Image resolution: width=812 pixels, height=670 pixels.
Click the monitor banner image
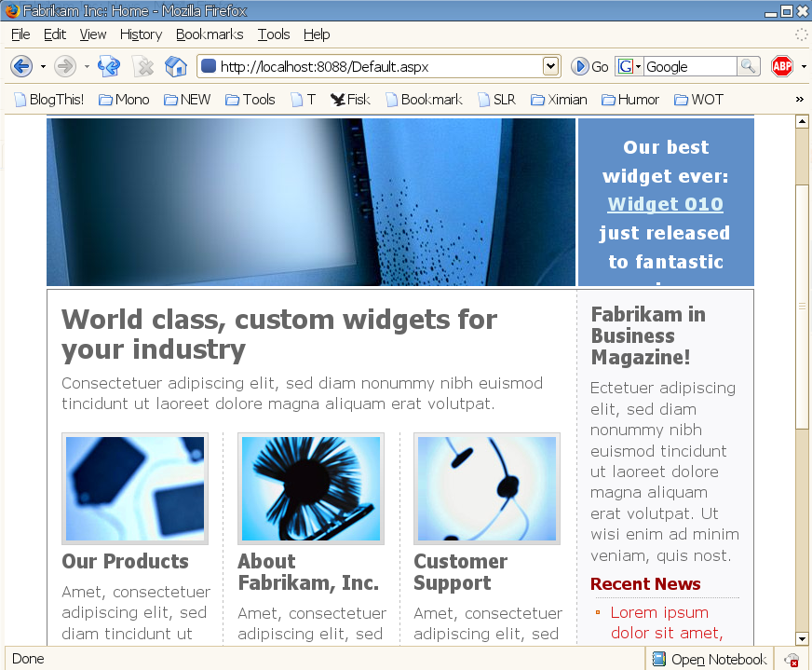tap(311, 202)
